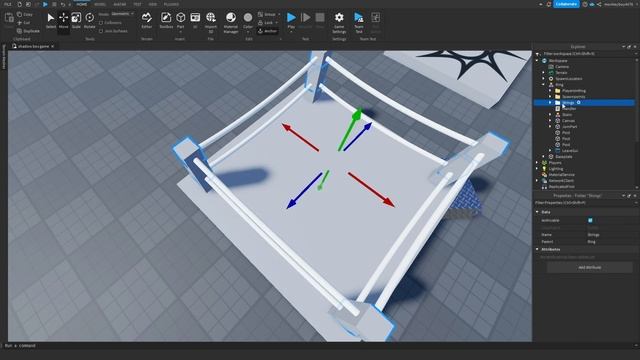Click the Parent property value Ring

tap(591, 242)
